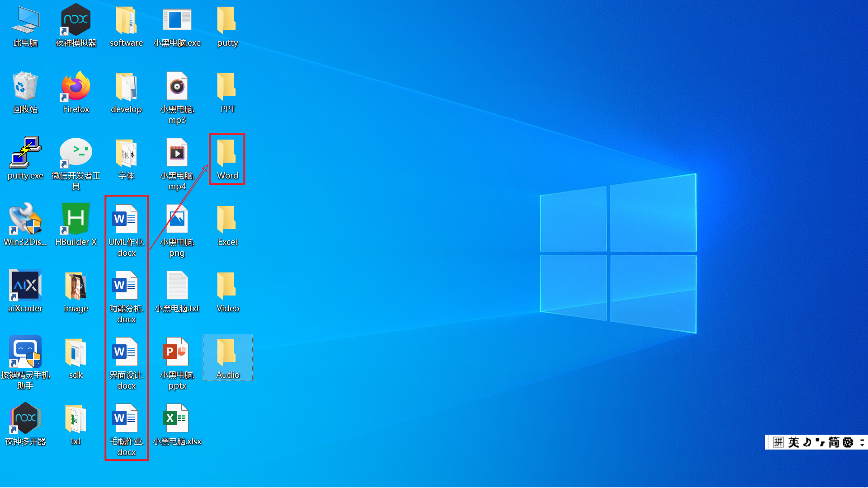The height and width of the screenshot is (488, 868).
Task: Click the 拼 pinyin input mode button
Action: click(x=778, y=442)
